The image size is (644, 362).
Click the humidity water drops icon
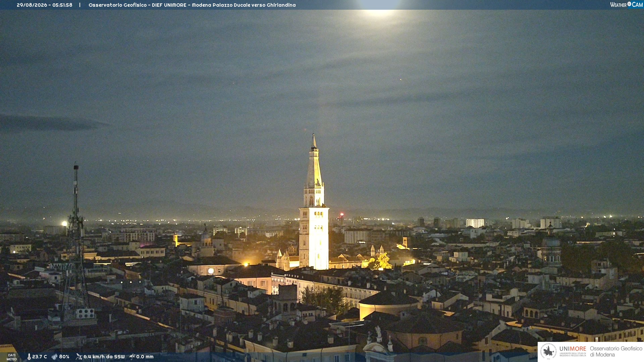click(x=55, y=357)
